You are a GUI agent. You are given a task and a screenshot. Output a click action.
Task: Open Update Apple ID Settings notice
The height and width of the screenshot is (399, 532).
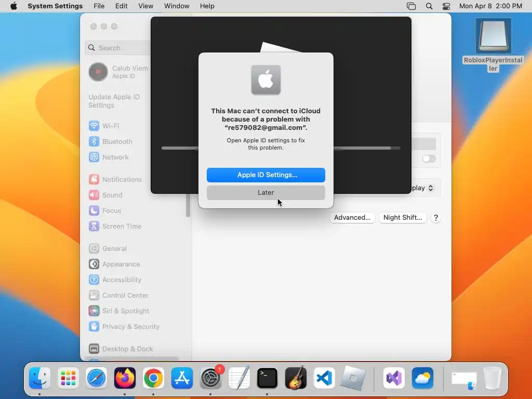point(114,101)
